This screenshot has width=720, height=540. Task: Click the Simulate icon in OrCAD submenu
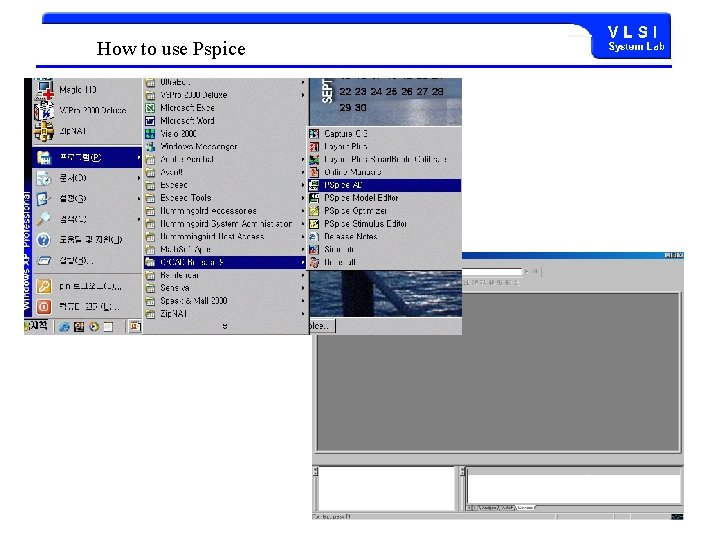pos(314,249)
